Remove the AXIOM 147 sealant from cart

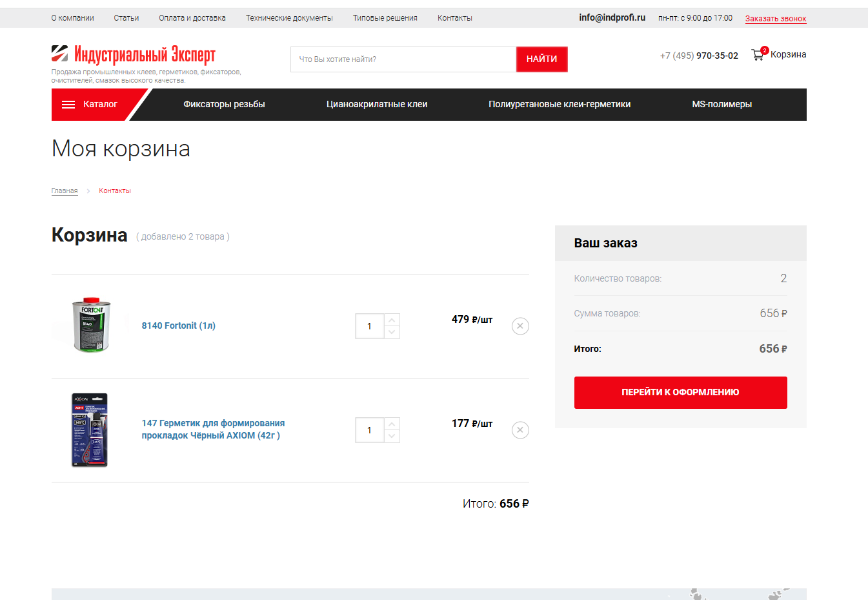(x=520, y=430)
